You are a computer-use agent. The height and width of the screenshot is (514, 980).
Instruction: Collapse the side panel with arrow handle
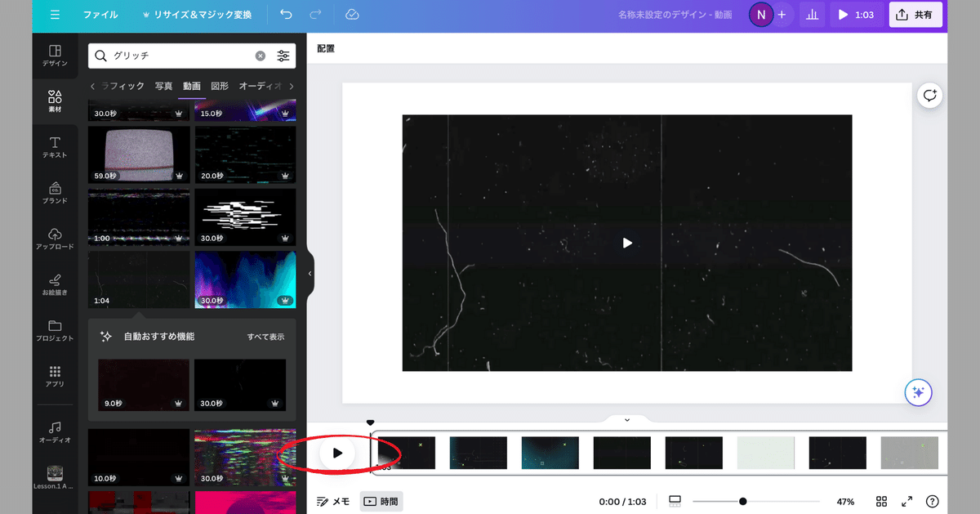click(x=310, y=274)
